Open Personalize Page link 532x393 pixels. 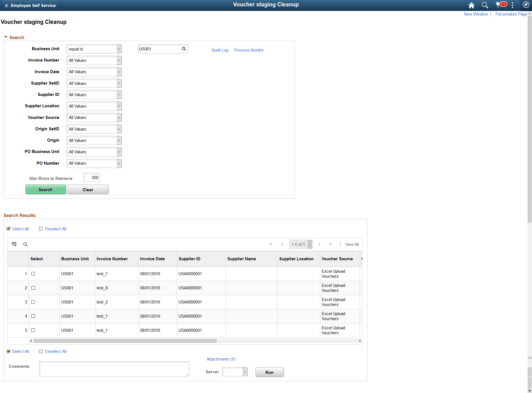[511, 14]
